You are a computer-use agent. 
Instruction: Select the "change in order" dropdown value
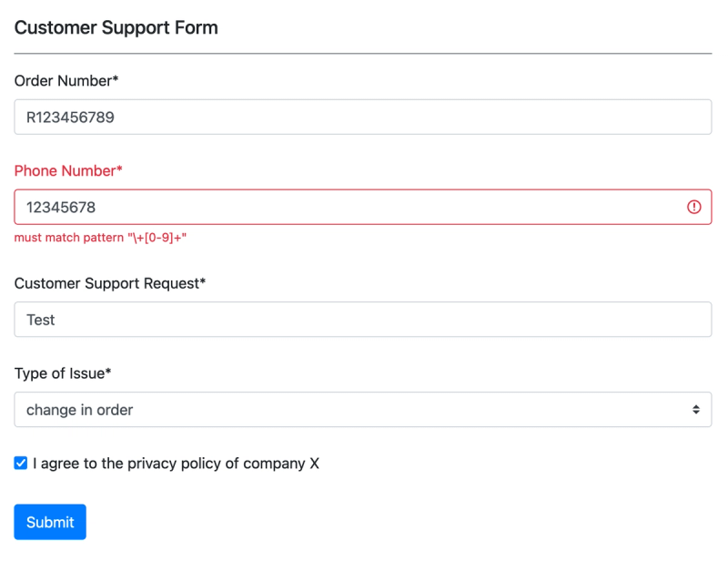(x=80, y=410)
